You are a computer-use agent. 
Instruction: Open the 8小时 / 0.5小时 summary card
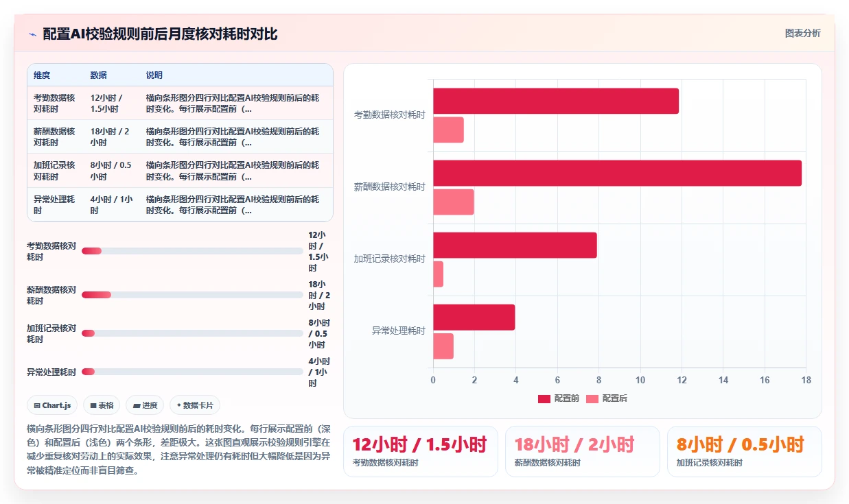(x=745, y=451)
